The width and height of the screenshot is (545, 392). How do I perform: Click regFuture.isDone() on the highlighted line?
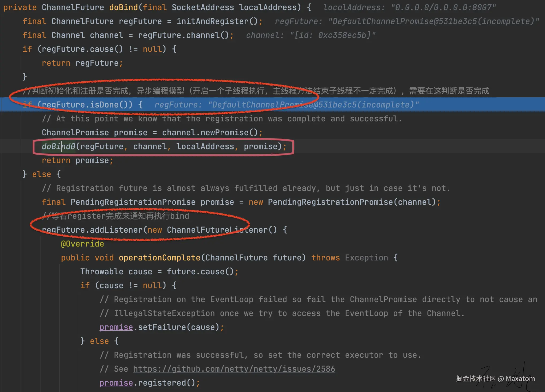click(85, 105)
